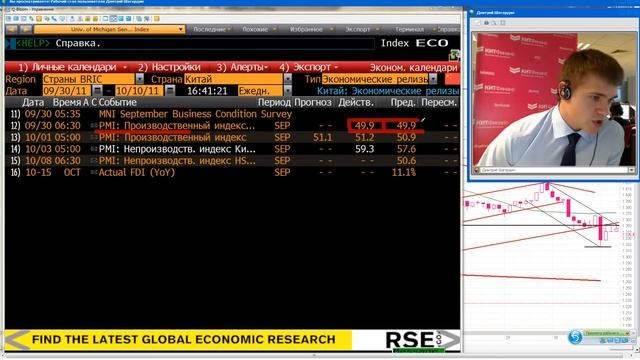Click the banner's right gray arrow by RSE
The width and height of the screenshot is (640, 360).
coord(451,340)
